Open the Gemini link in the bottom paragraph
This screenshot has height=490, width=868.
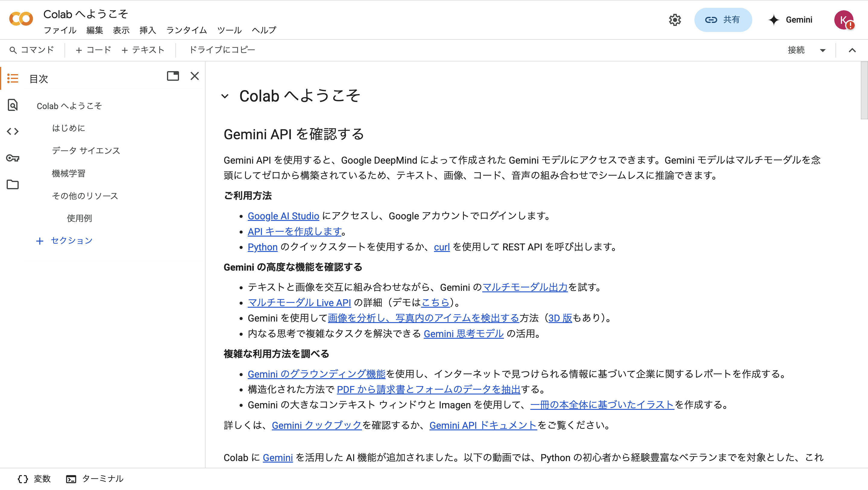[278, 458]
